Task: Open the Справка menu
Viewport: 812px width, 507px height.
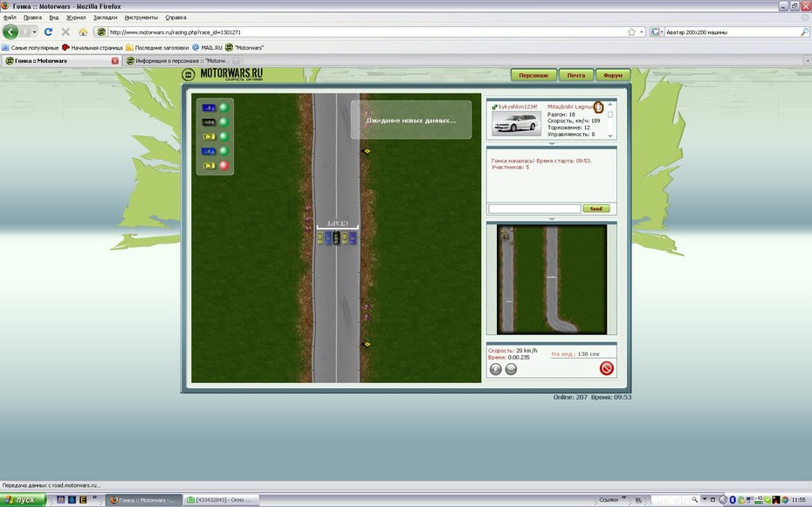Action: coord(175,17)
